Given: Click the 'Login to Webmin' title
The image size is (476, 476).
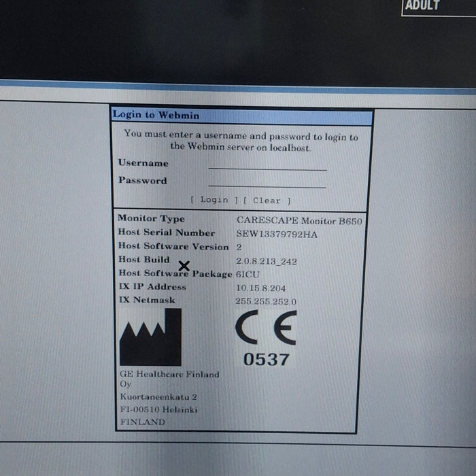Looking at the screenshot, I should (x=156, y=115).
